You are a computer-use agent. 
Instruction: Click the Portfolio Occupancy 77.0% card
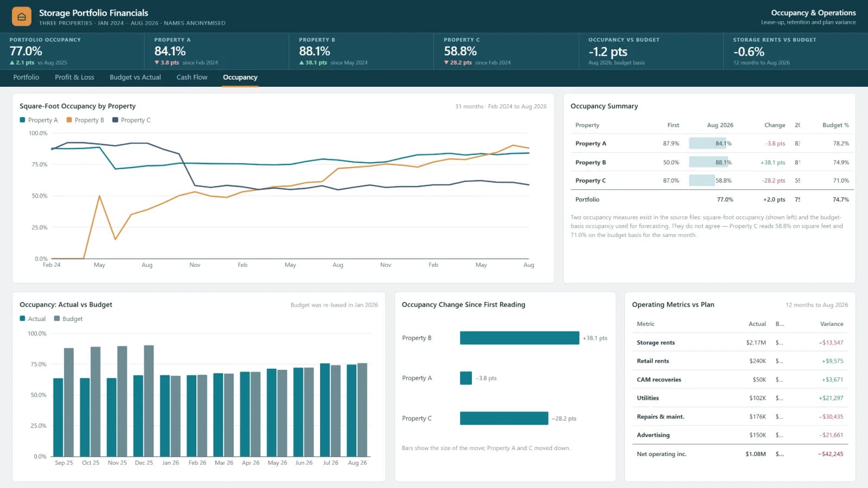72,51
